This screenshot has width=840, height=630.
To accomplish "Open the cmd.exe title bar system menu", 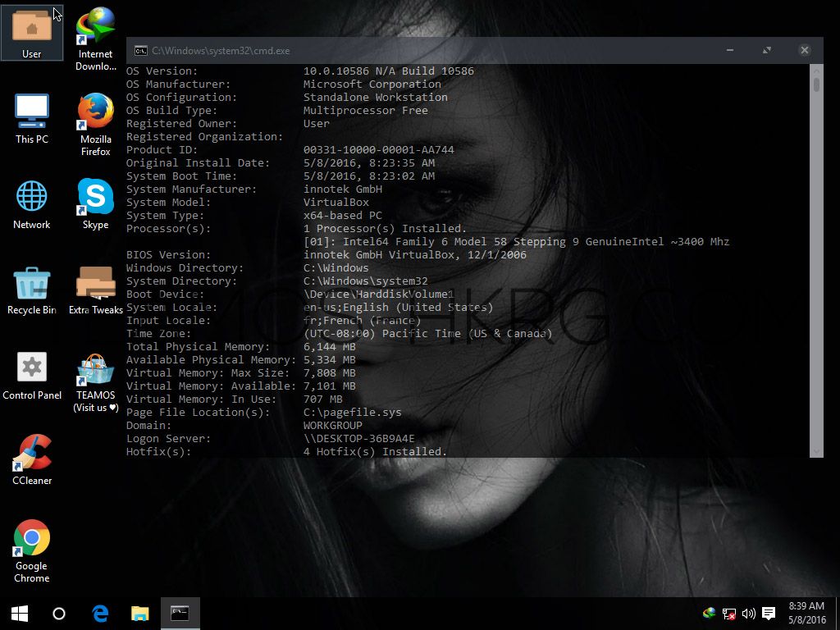I will pyautogui.click(x=140, y=51).
